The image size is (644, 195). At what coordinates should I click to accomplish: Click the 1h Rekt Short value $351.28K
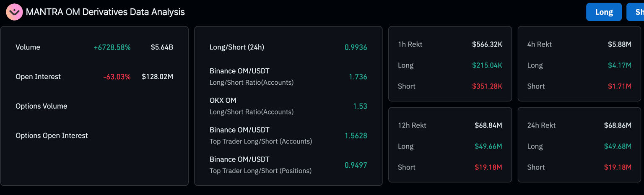487,86
